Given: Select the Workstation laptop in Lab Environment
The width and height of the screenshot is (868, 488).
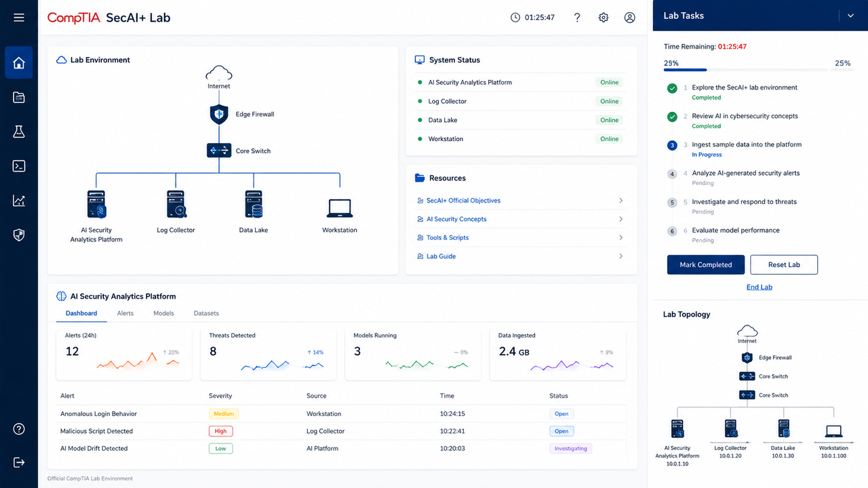Looking at the screenshot, I should coord(340,208).
